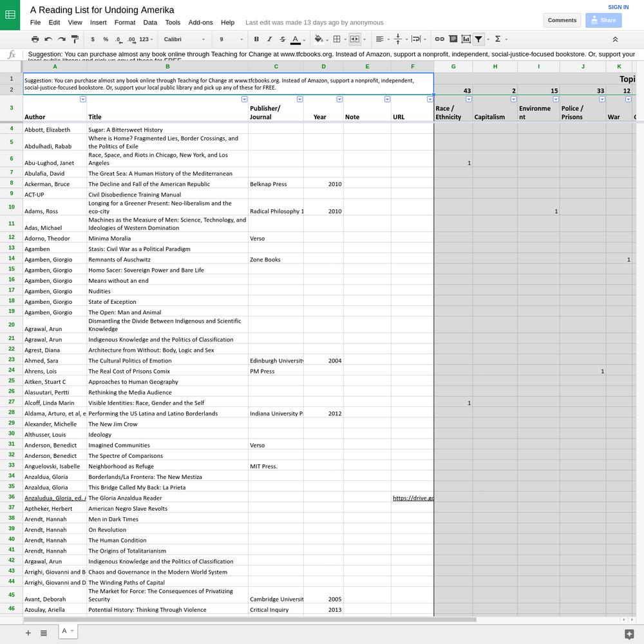Open the View menu

(75, 23)
